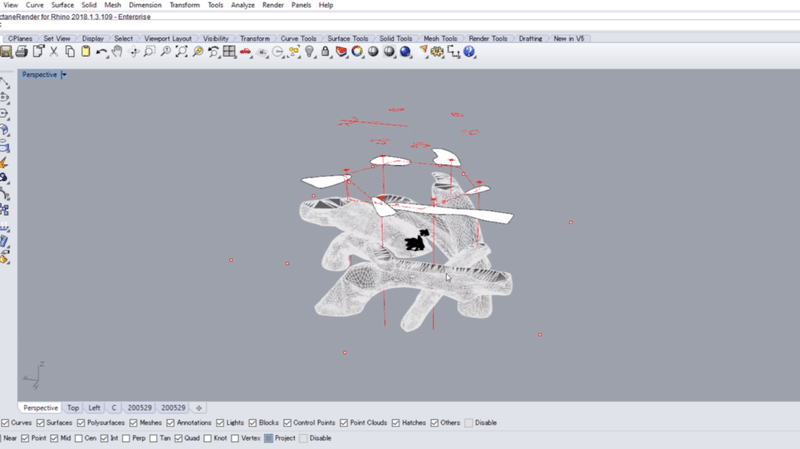Toggle the Polysurfaces filter checkbox
800x449 pixels.
[81, 423]
